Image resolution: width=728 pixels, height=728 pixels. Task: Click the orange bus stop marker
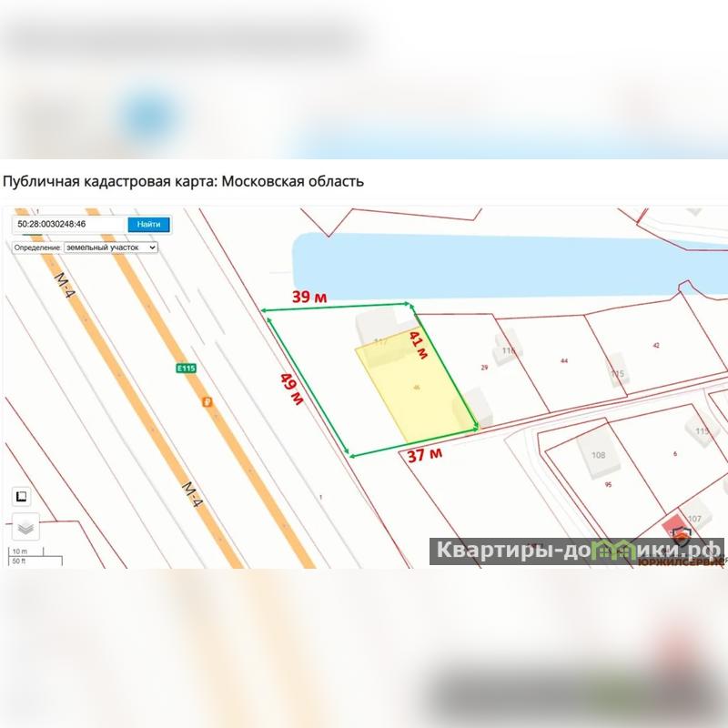click(x=207, y=401)
